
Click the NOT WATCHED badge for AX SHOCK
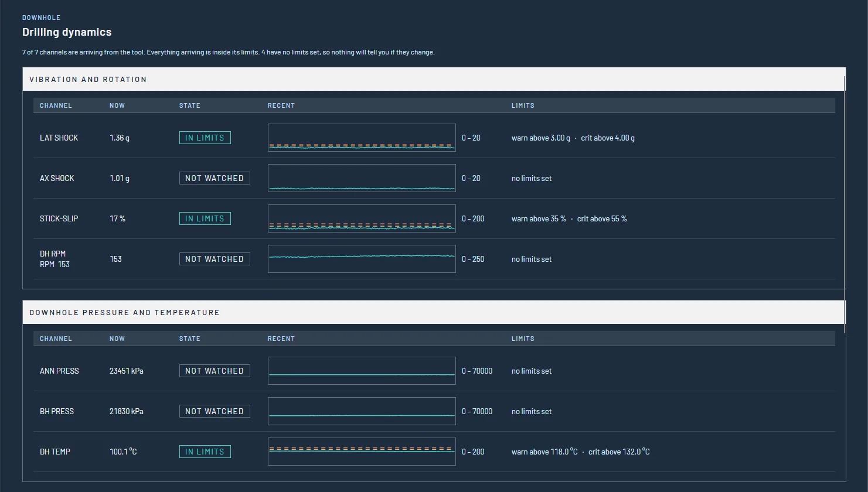pyautogui.click(x=215, y=178)
